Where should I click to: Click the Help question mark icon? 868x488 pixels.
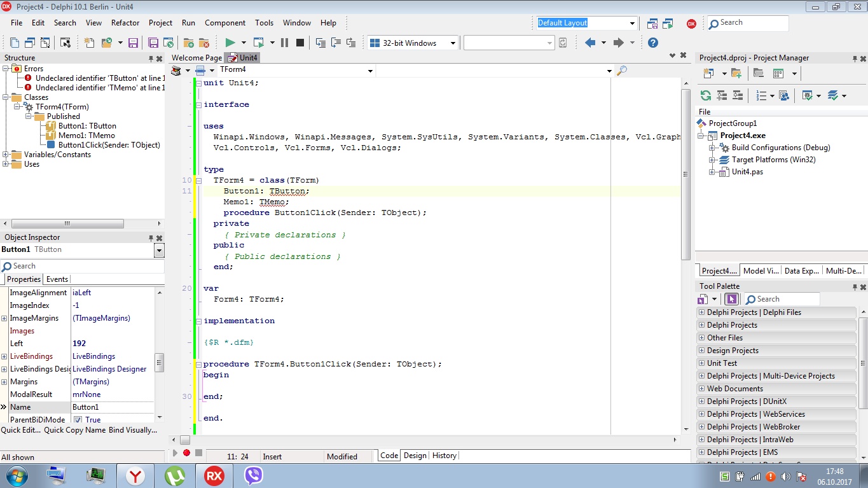(652, 43)
